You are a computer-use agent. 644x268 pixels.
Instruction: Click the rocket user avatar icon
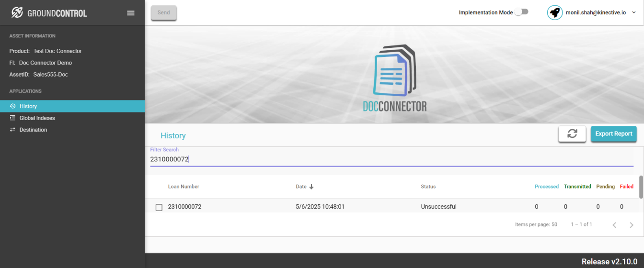(x=555, y=12)
